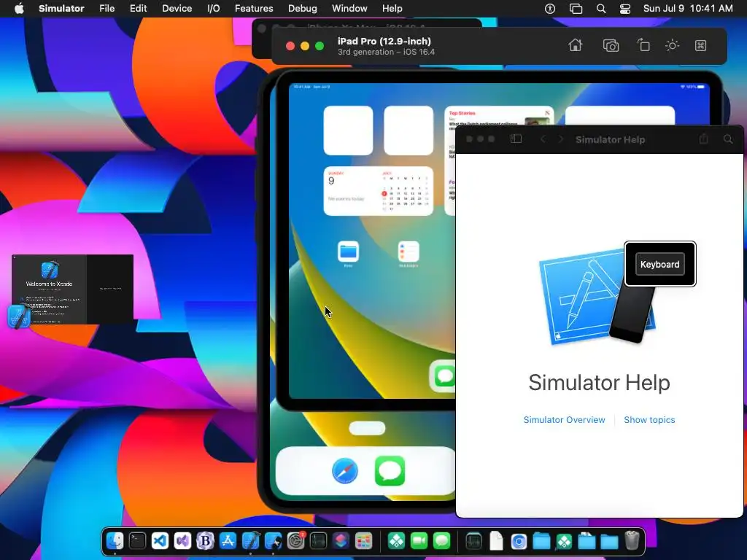Open the purple Visual Studio icon in the Dock
Screen dimensions: 747x560
182,541
